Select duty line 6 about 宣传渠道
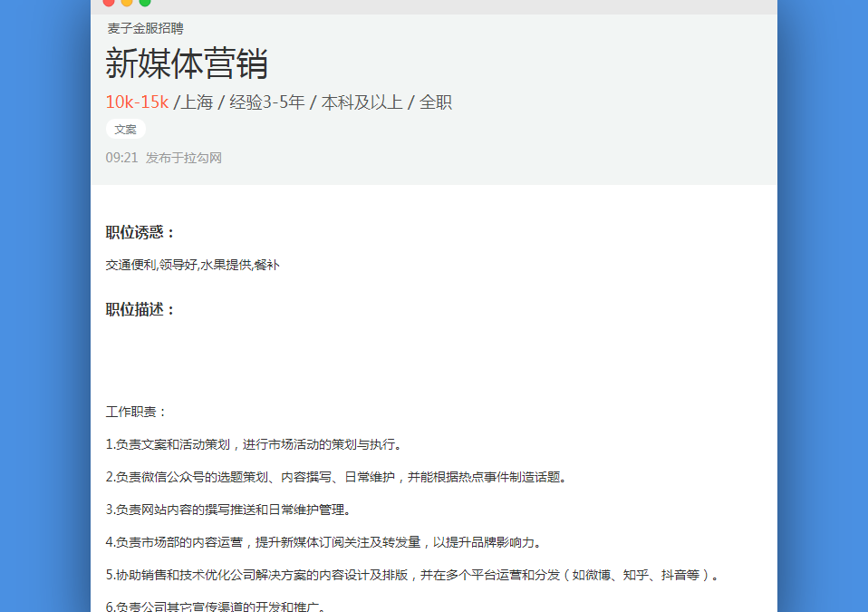The width and height of the screenshot is (868, 612). pyautogui.click(x=216, y=607)
